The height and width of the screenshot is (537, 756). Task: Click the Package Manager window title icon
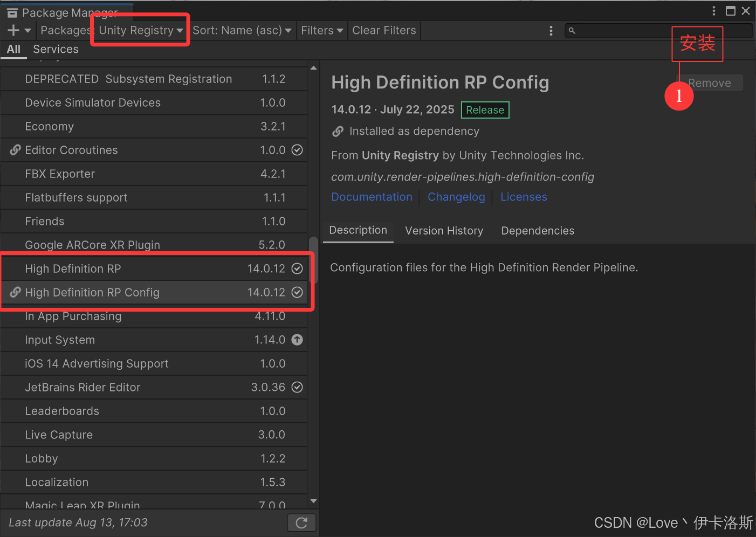[x=12, y=13]
